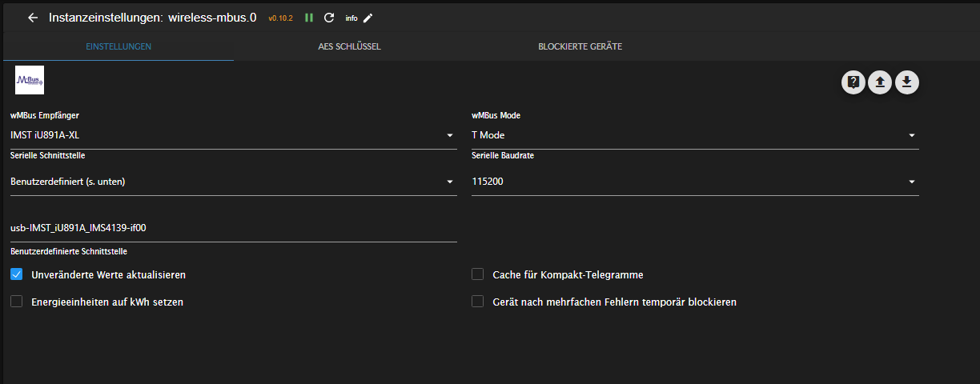
Task: Switch to the AES Schlüssel tab
Action: click(349, 46)
